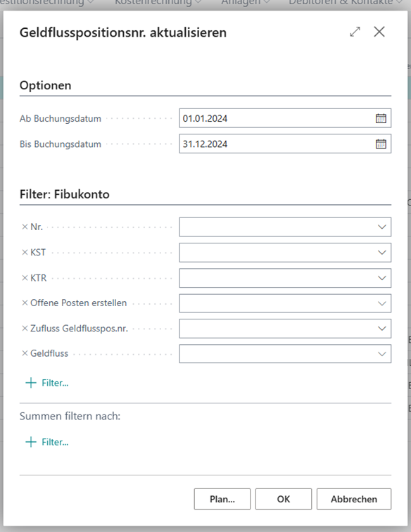Cancel with the Abbrechen button
411x532 pixels.
(x=354, y=499)
